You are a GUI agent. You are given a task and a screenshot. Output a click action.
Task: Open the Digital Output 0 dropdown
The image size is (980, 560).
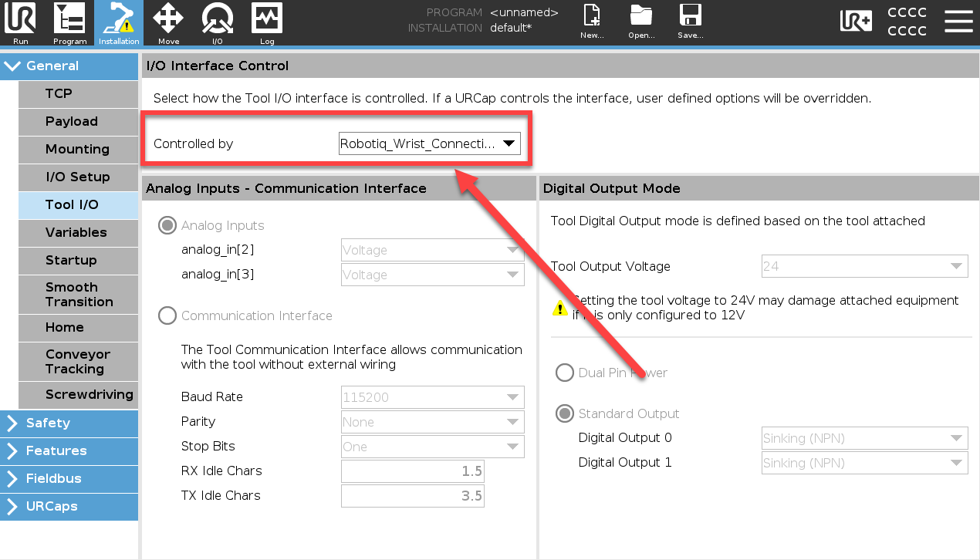pyautogui.click(x=864, y=438)
